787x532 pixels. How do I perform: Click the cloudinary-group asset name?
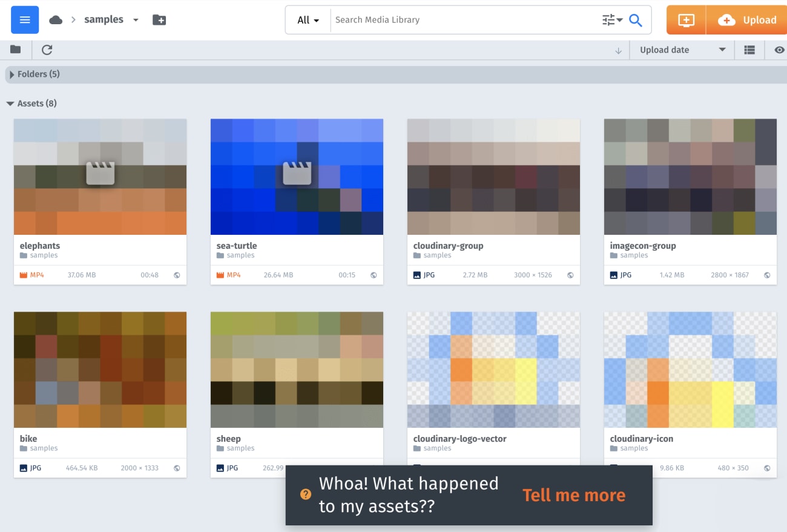tap(448, 246)
